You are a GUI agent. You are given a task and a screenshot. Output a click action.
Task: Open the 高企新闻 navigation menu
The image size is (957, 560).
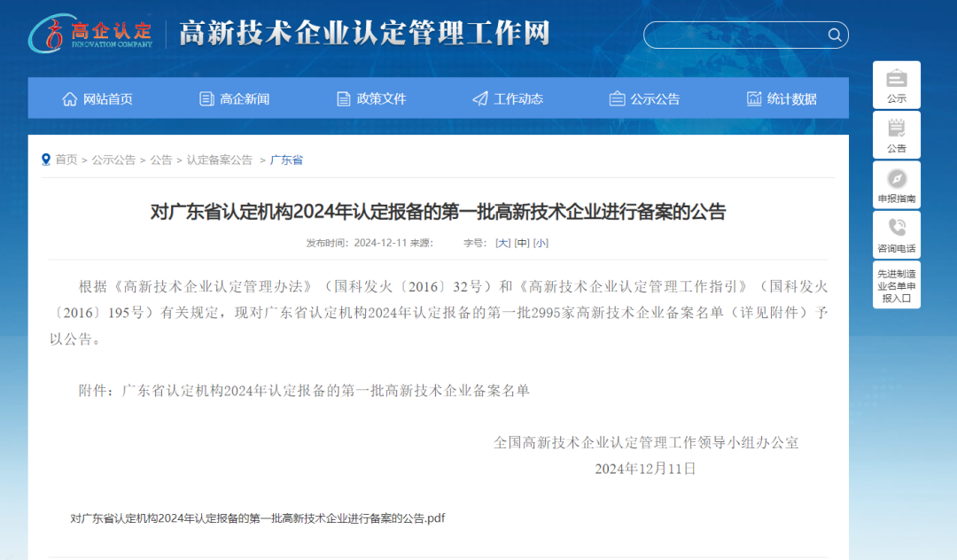[x=235, y=99]
